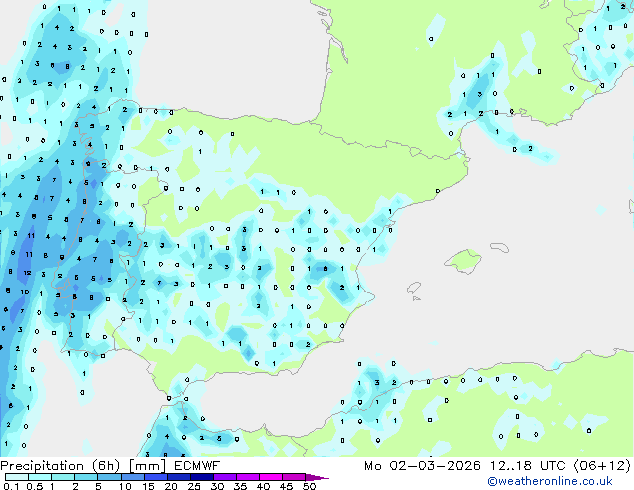Choose the 40–45 mm legend swatch

point(271,477)
